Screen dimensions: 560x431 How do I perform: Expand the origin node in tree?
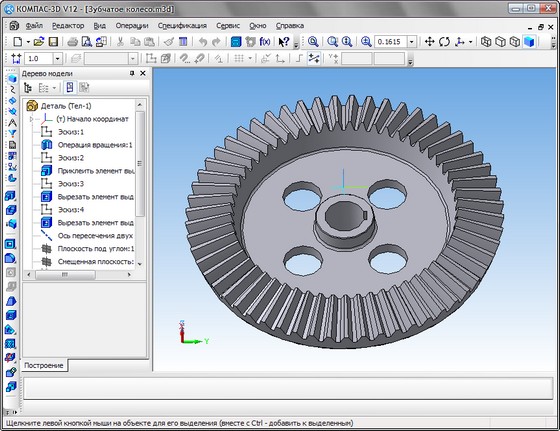point(31,119)
